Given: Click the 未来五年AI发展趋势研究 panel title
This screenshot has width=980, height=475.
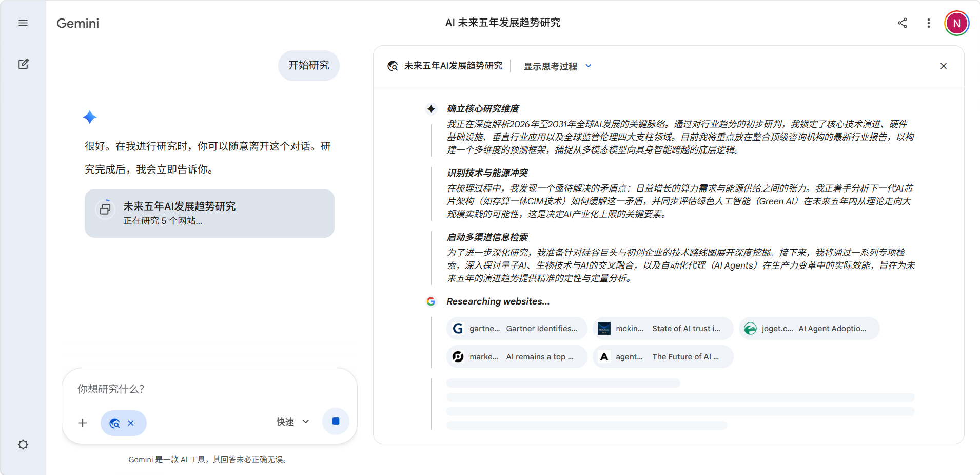Looking at the screenshot, I should pyautogui.click(x=454, y=66).
